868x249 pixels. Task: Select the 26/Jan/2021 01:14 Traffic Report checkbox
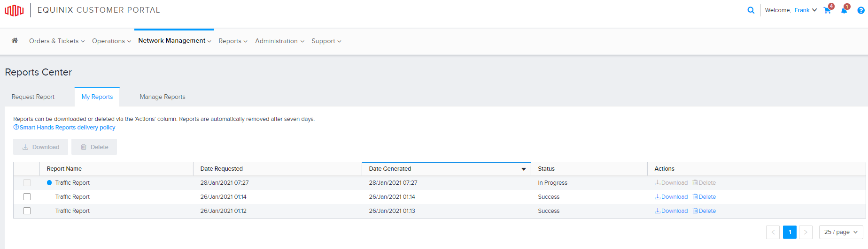tap(27, 197)
